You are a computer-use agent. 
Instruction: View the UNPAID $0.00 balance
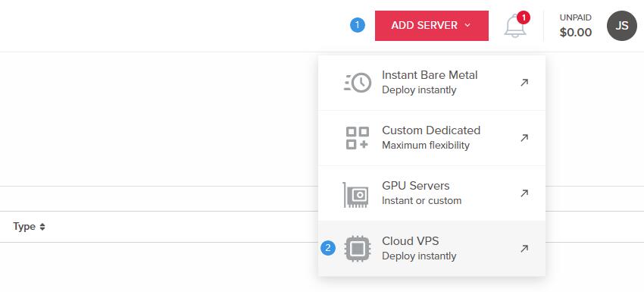[x=576, y=26]
